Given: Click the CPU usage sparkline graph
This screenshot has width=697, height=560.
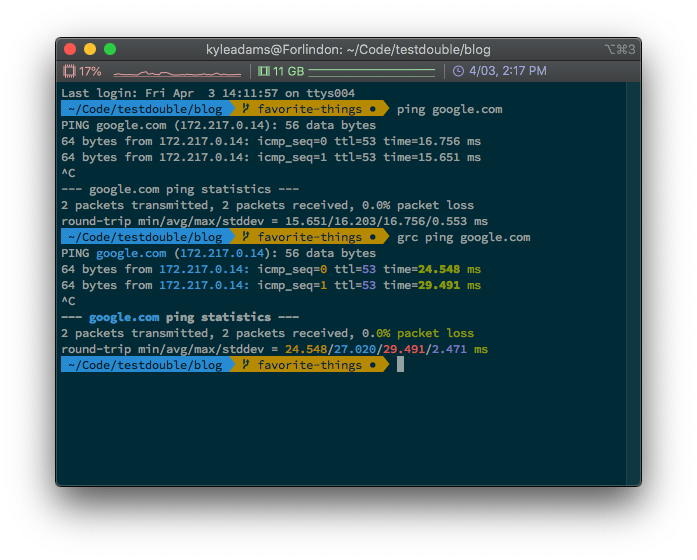Looking at the screenshot, I should pyautogui.click(x=177, y=73).
